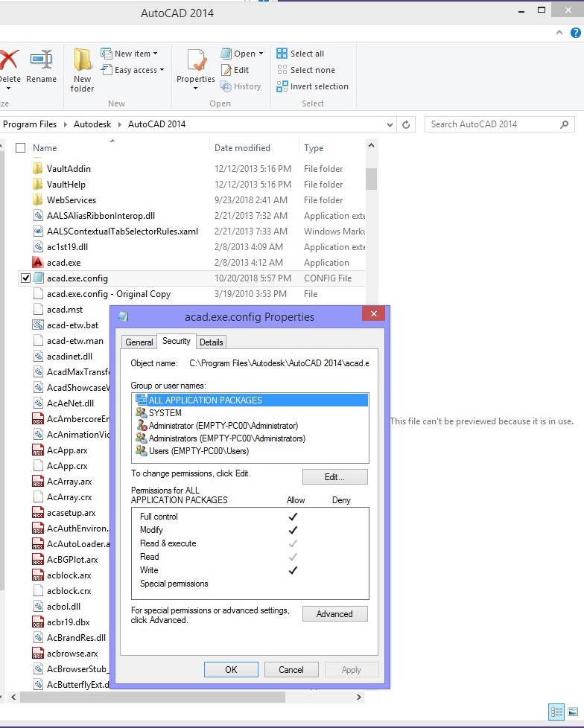Screen dimensions: 584x728
Task: Uncheck the acad.exe.config file checkbox
Action: 25,278
